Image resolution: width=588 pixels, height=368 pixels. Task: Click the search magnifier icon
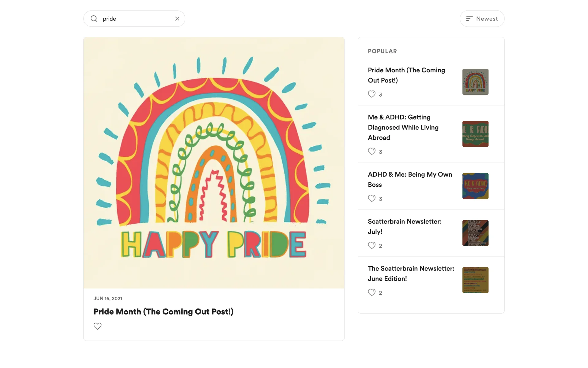(94, 19)
